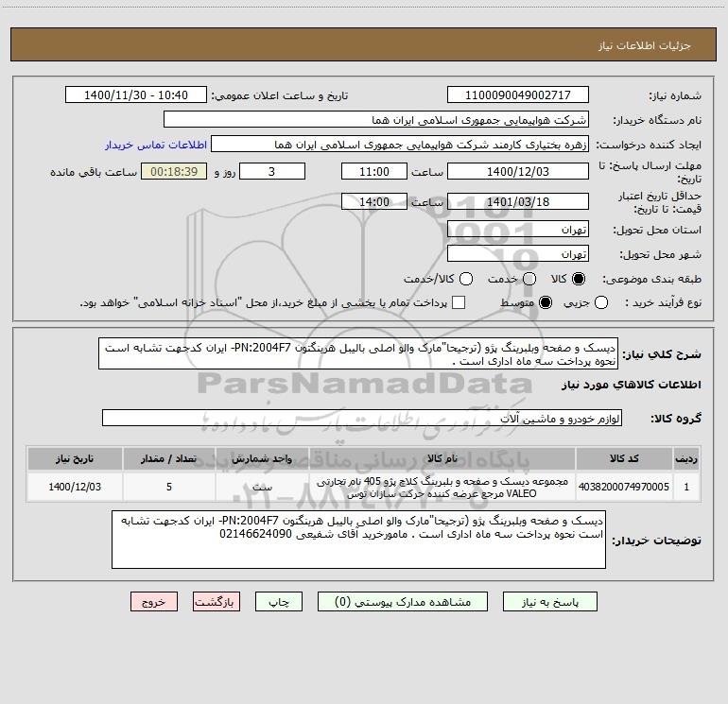728x704 pixels.
Task: Select the نام کالا column header
Action: (x=442, y=458)
